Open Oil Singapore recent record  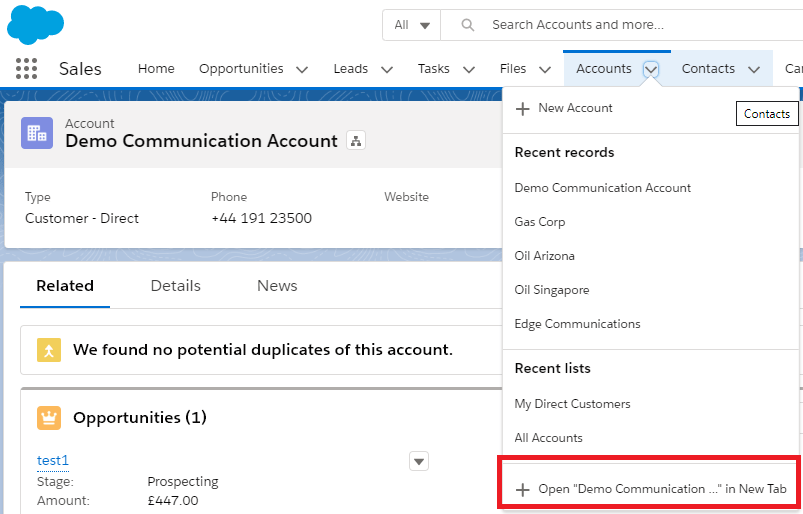pyautogui.click(x=650, y=290)
